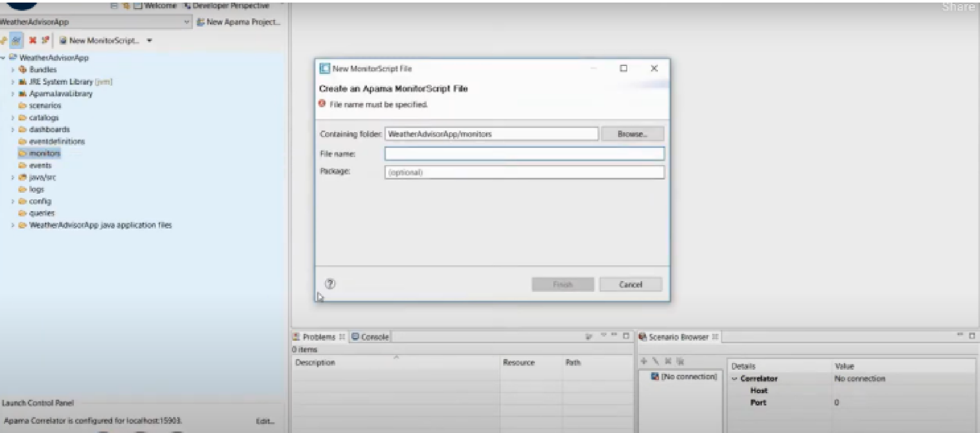Click the red X delete icon in project toolbar
Viewport: 980px width, 433px height.
pos(33,40)
